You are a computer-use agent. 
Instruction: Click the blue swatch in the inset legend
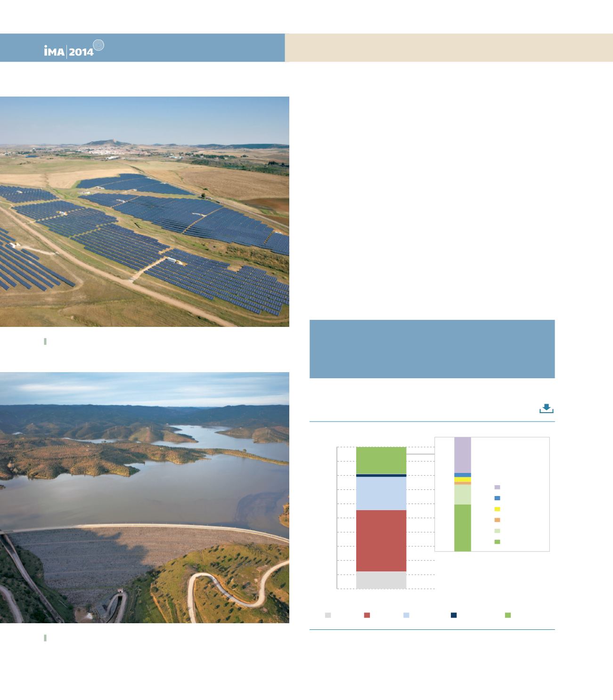tap(497, 498)
